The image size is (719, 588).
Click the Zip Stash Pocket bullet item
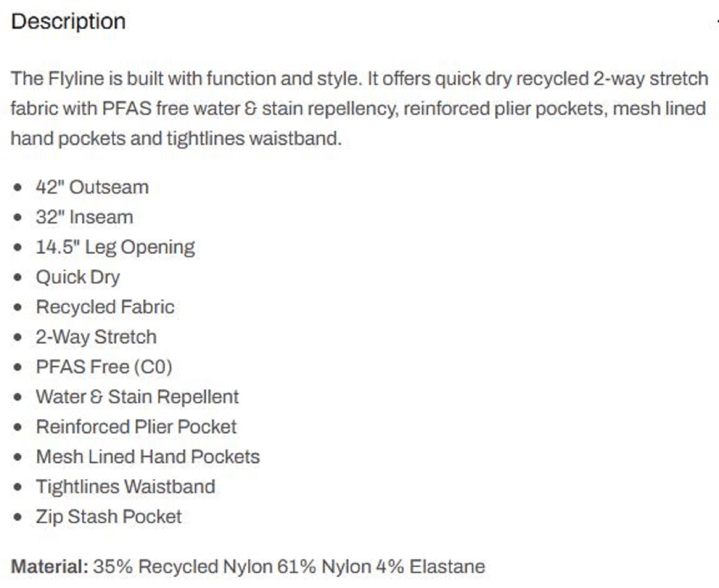click(109, 517)
